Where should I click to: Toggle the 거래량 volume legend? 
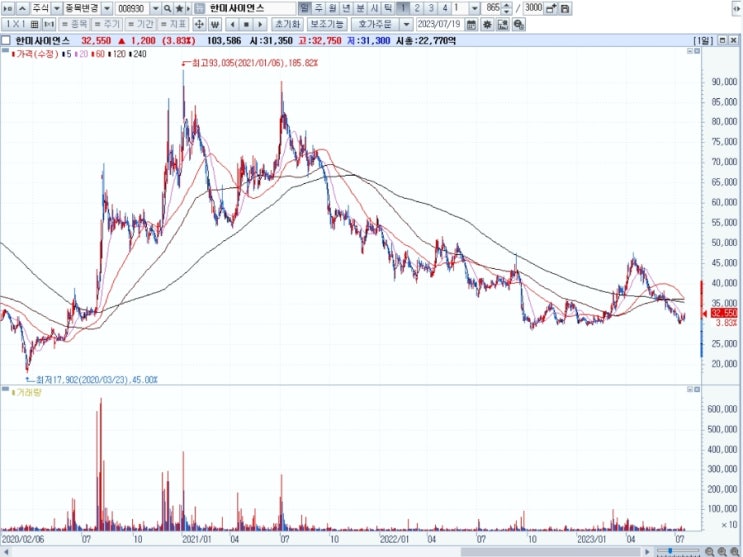point(27,393)
